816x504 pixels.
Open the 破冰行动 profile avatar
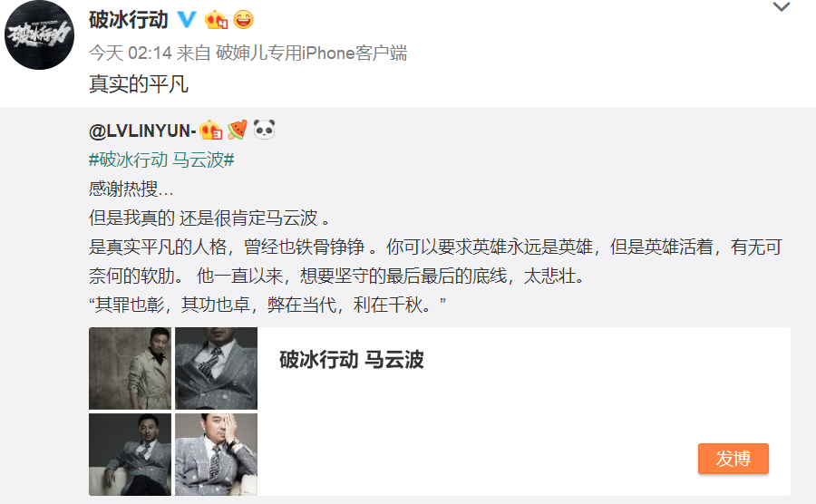coord(39,34)
